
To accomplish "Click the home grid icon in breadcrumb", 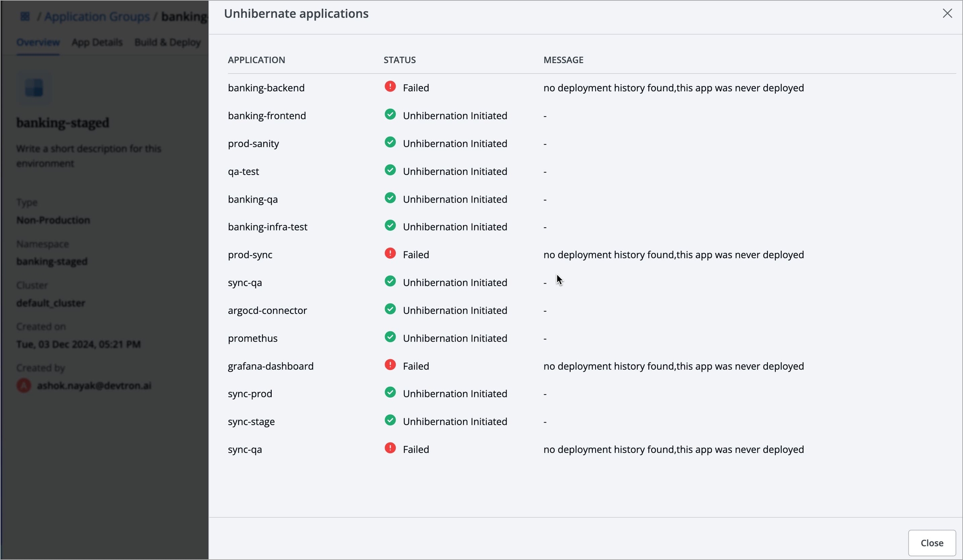I will 25,16.
